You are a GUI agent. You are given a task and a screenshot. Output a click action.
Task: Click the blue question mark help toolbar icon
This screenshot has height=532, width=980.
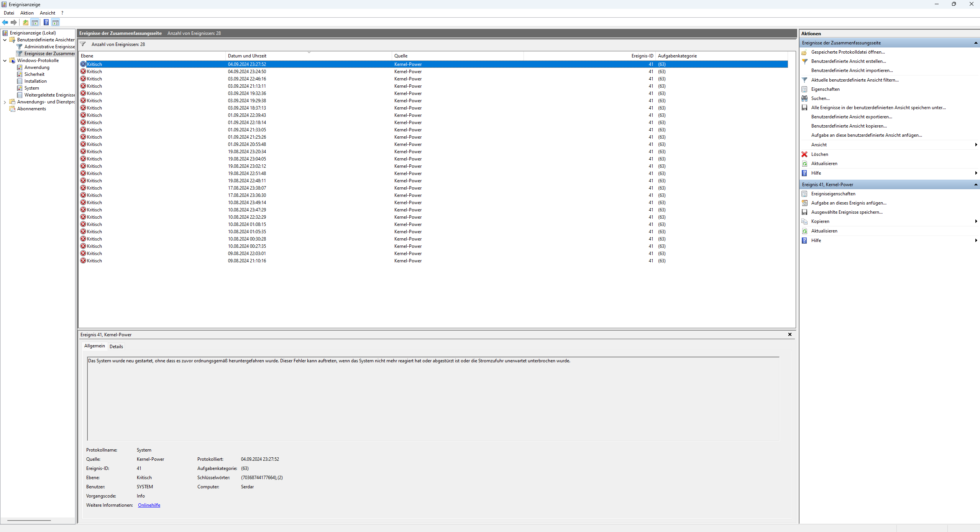pyautogui.click(x=46, y=22)
